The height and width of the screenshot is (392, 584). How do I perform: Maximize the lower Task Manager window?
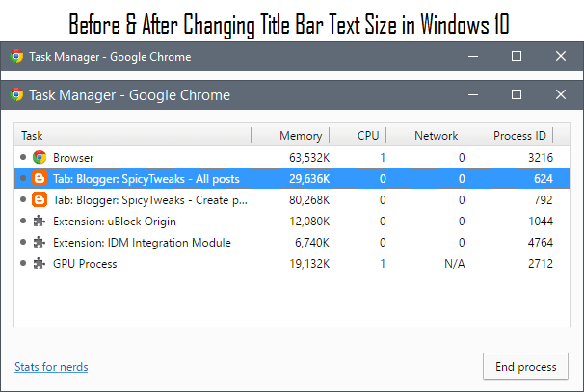tap(517, 94)
